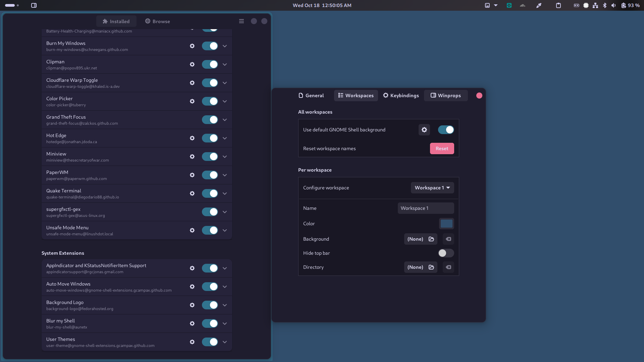Clear the Directory field with the erase icon
This screenshot has height=362, width=644.
pyautogui.click(x=448, y=267)
